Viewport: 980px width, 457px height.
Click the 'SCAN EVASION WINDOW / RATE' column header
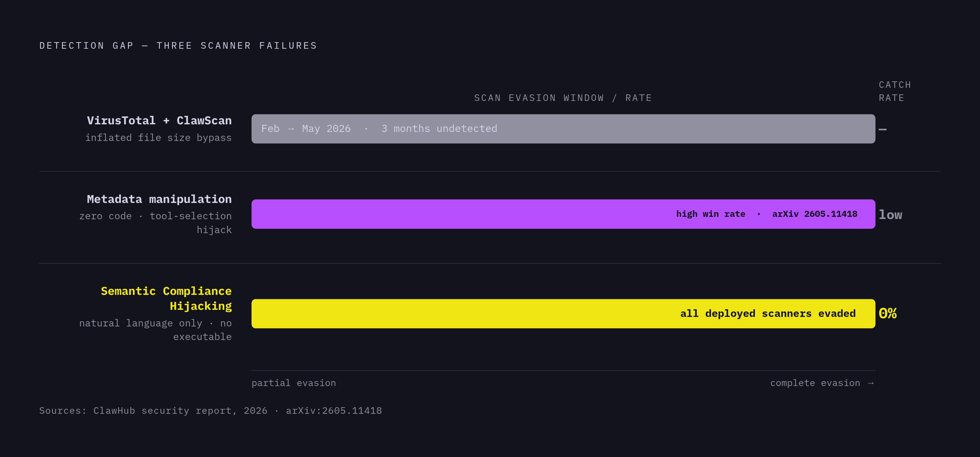(563, 98)
